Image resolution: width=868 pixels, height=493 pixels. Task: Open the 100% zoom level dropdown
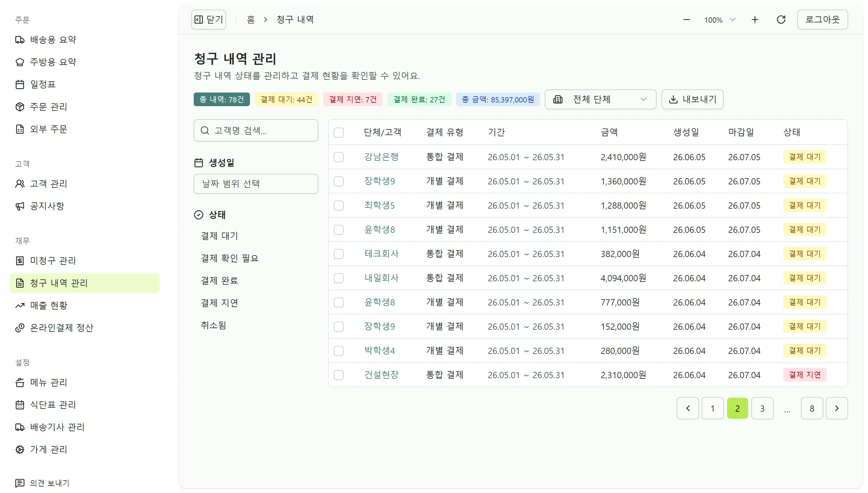tap(720, 20)
